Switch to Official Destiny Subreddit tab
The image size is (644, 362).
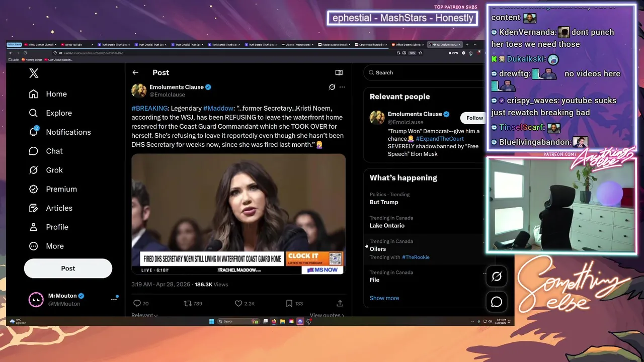(x=408, y=45)
